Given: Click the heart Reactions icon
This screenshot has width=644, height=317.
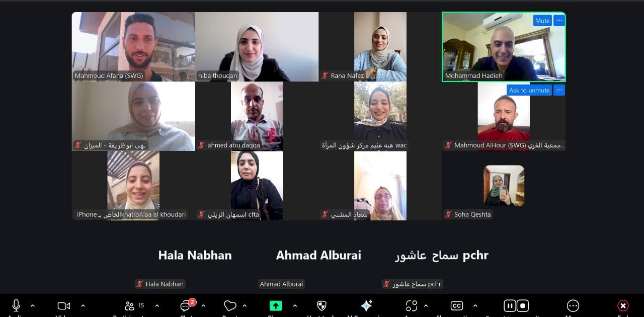Looking at the screenshot, I should pyautogui.click(x=230, y=305).
